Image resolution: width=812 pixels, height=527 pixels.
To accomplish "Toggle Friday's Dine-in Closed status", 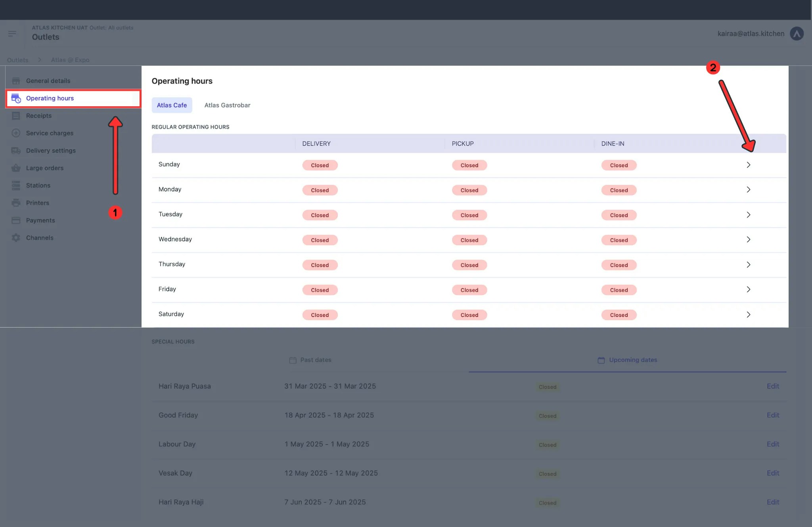I will coord(619,290).
